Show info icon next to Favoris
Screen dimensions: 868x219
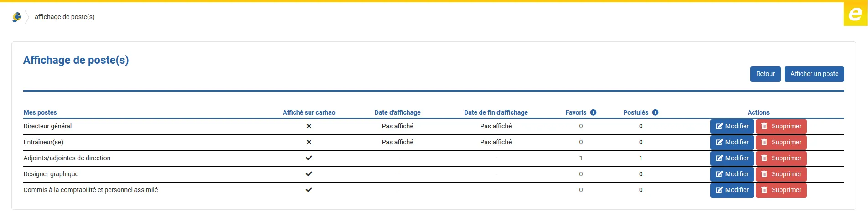(x=593, y=112)
